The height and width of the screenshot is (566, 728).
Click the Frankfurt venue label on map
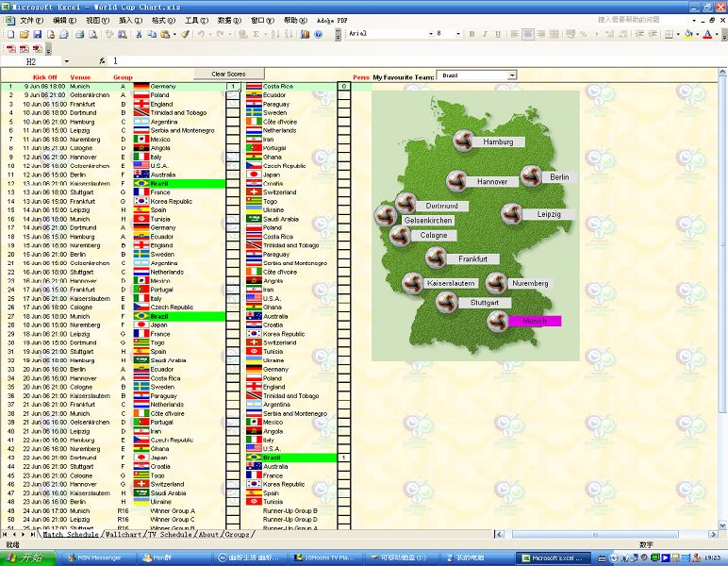(472, 259)
